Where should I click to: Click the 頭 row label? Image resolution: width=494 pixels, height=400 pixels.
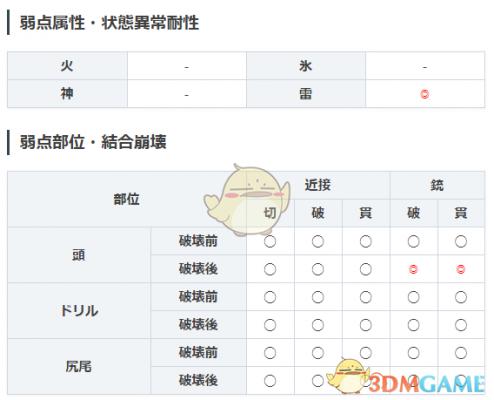point(79,255)
